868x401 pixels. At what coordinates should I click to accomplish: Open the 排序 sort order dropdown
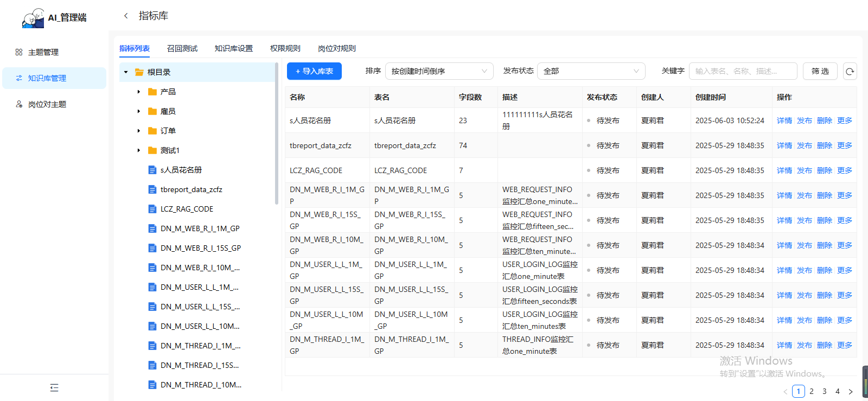point(439,71)
